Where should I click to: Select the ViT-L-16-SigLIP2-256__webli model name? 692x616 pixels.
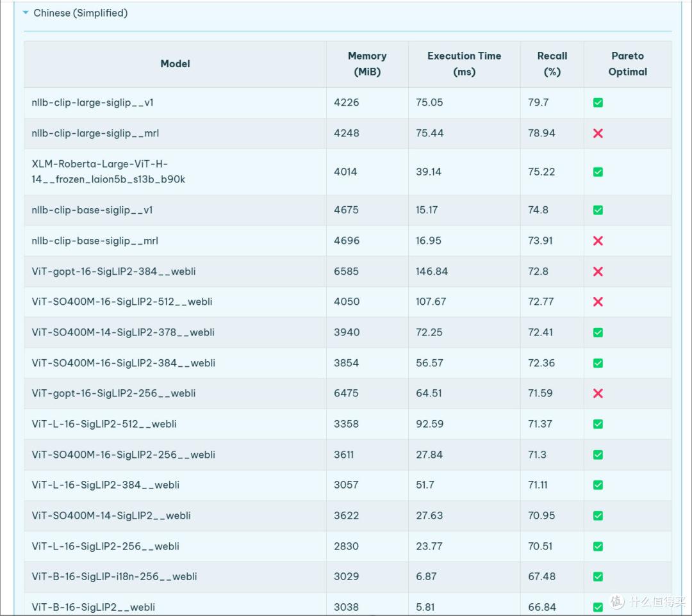click(x=105, y=546)
